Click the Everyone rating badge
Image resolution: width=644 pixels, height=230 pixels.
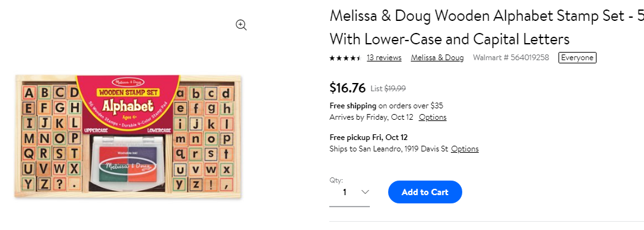[577, 58]
